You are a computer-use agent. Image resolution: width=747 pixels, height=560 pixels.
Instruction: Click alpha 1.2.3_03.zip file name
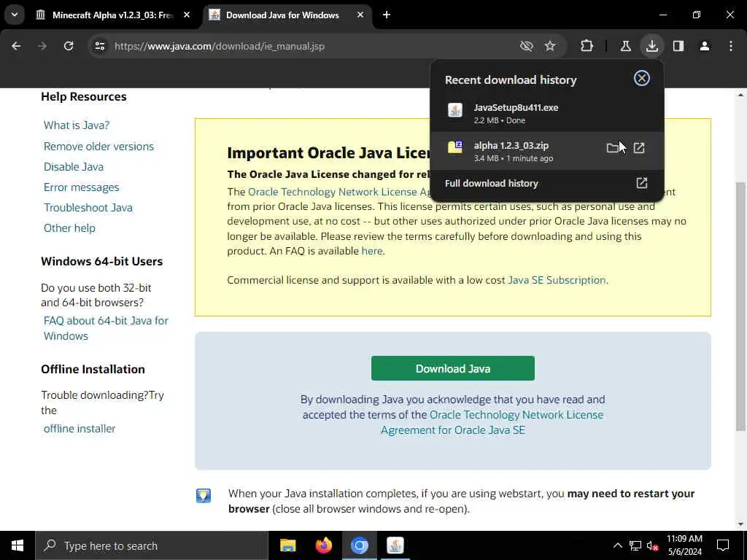[511, 146]
